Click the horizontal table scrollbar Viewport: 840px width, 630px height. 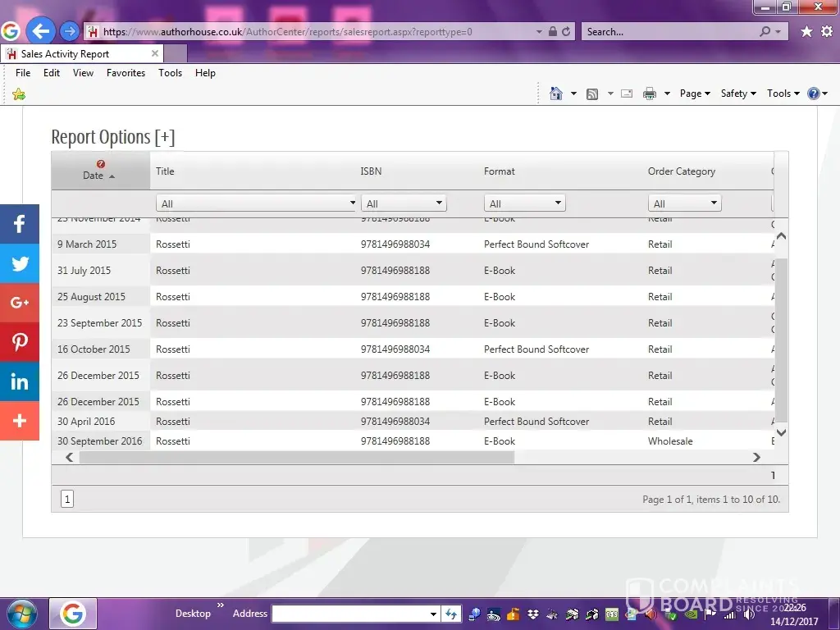tap(296, 458)
